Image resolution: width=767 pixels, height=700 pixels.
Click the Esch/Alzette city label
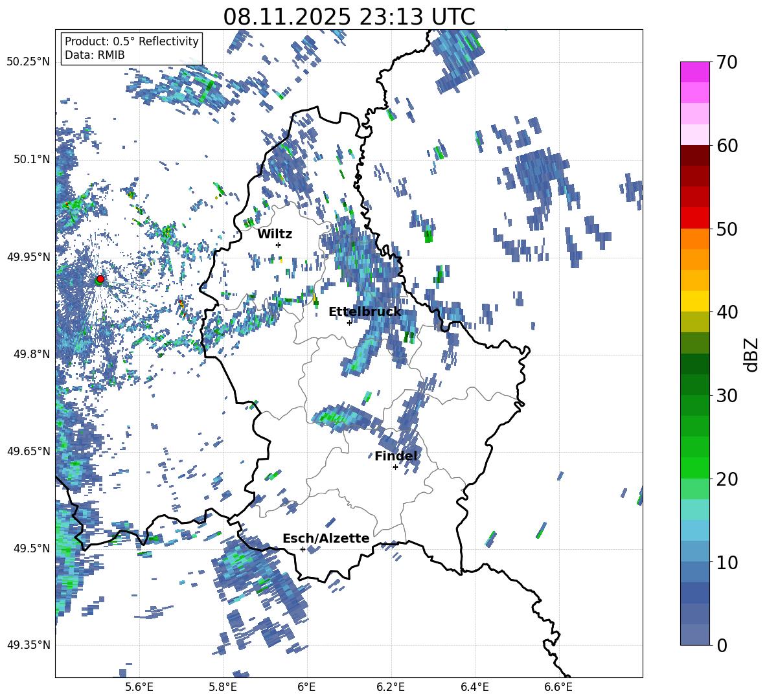click(x=326, y=538)
